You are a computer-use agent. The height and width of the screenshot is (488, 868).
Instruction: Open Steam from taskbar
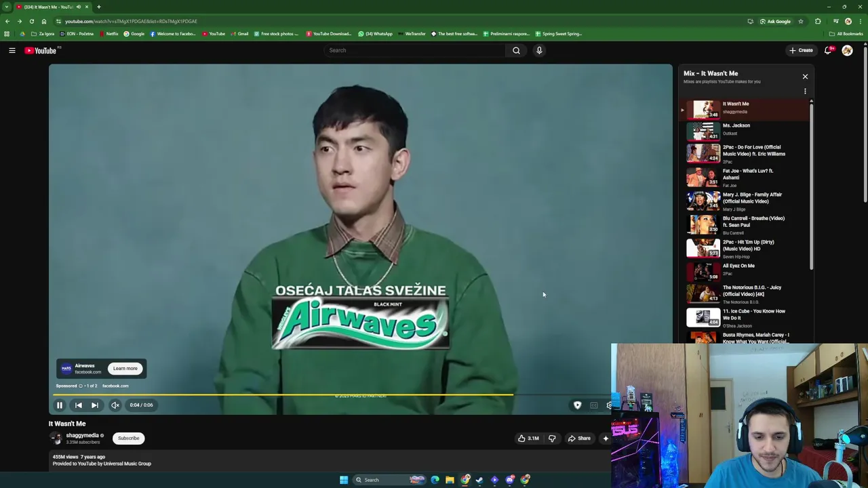tap(479, 480)
